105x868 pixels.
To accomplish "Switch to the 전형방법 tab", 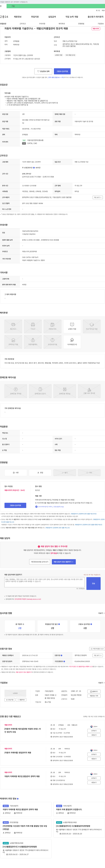I will [x=81, y=24].
